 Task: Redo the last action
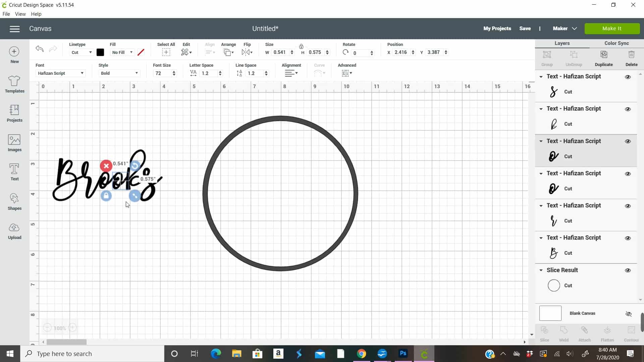click(x=53, y=49)
